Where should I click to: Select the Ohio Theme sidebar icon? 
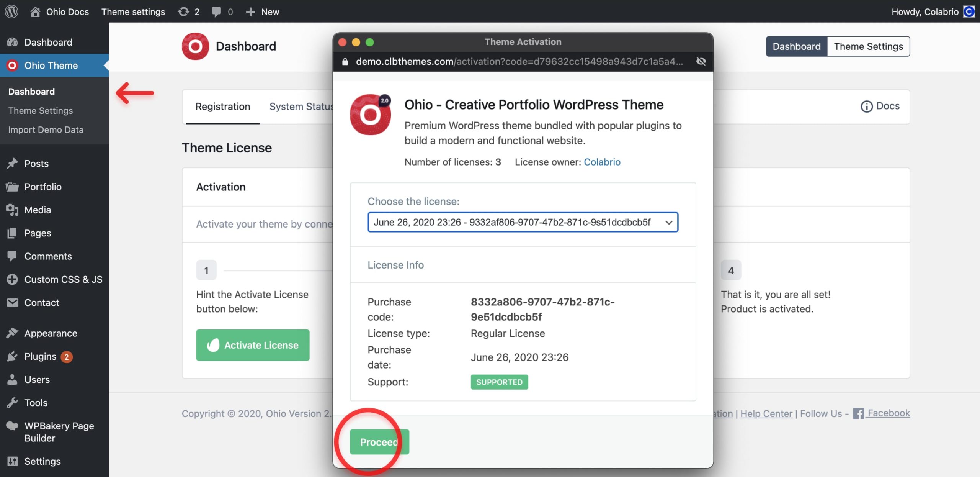[x=12, y=66]
